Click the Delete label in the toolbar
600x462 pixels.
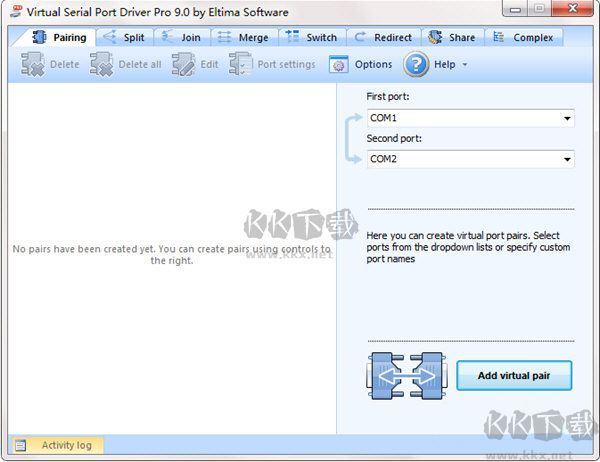coord(65,64)
